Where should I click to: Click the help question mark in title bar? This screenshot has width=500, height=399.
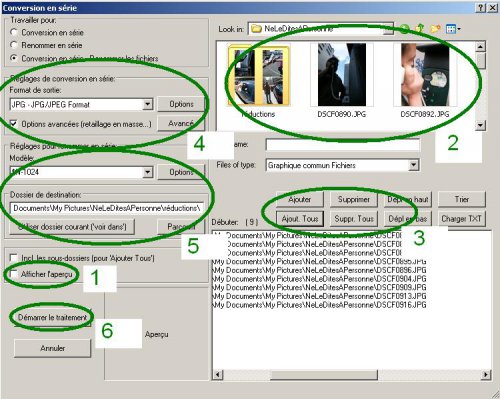(x=480, y=8)
